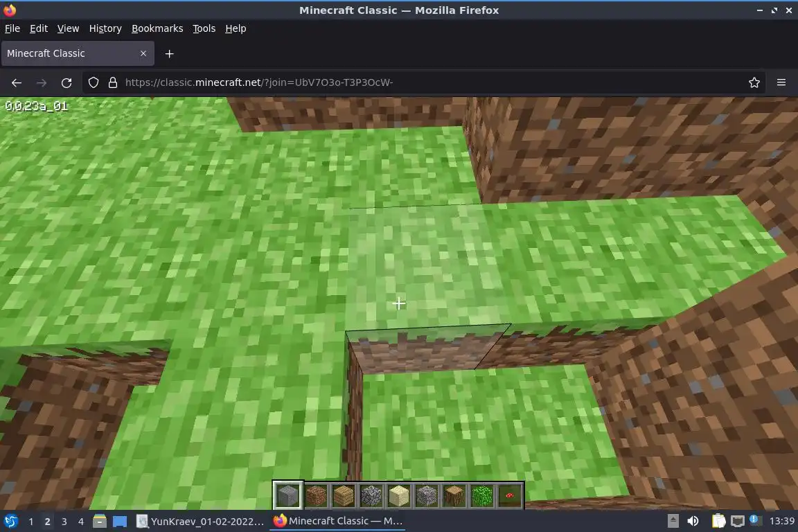Select the stone block in hotbar
Viewport: 798px width, 532px height.
tap(288, 495)
